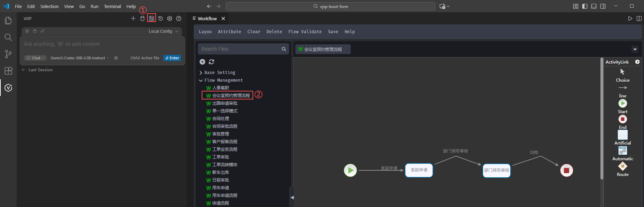Open the Source Control activity bar icon
644x207 pixels.
click(x=8, y=54)
